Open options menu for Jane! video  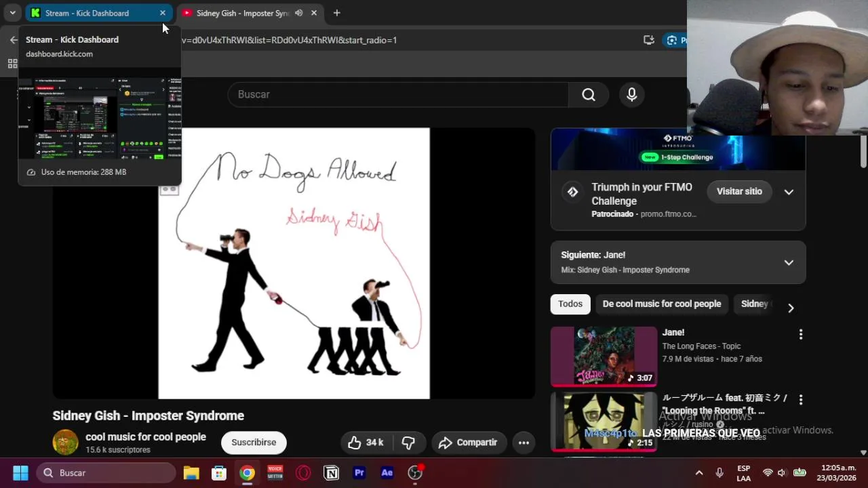pyautogui.click(x=801, y=334)
